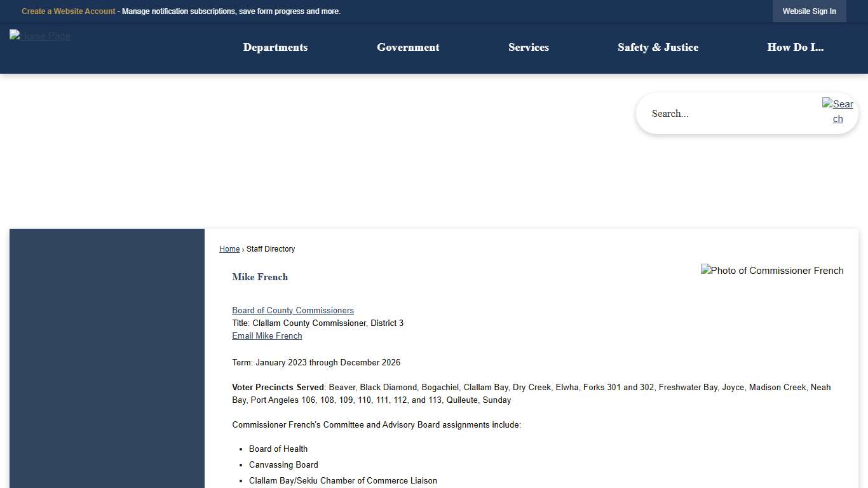Open the Services menu
This screenshot has height=488, width=868.
[x=528, y=48]
